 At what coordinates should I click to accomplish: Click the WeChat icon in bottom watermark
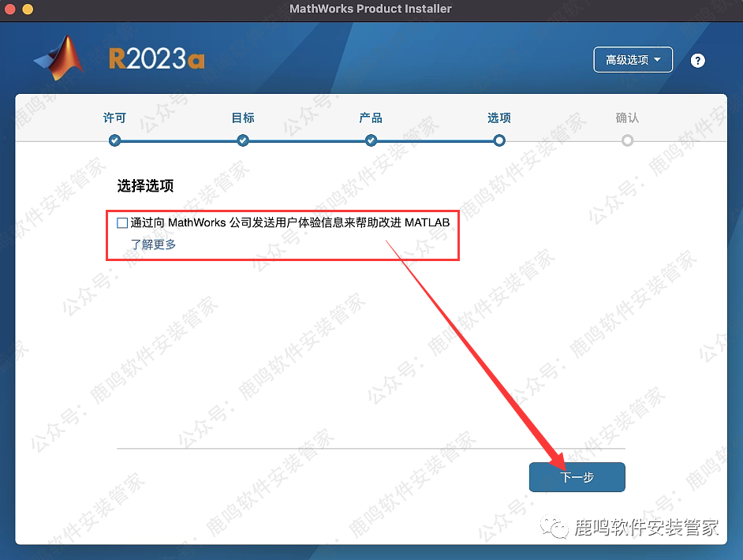click(558, 528)
